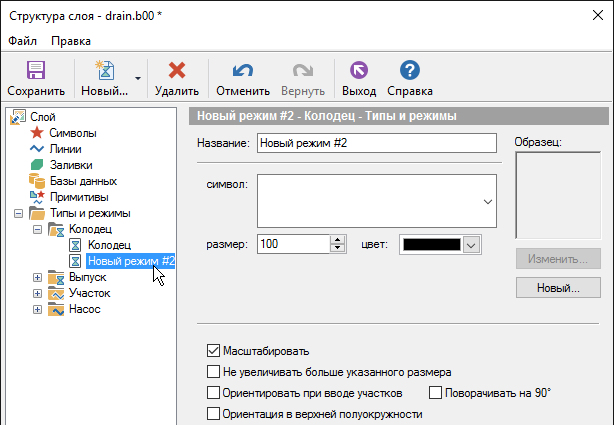Open the Правка menu
614x425 pixels.
point(71,41)
